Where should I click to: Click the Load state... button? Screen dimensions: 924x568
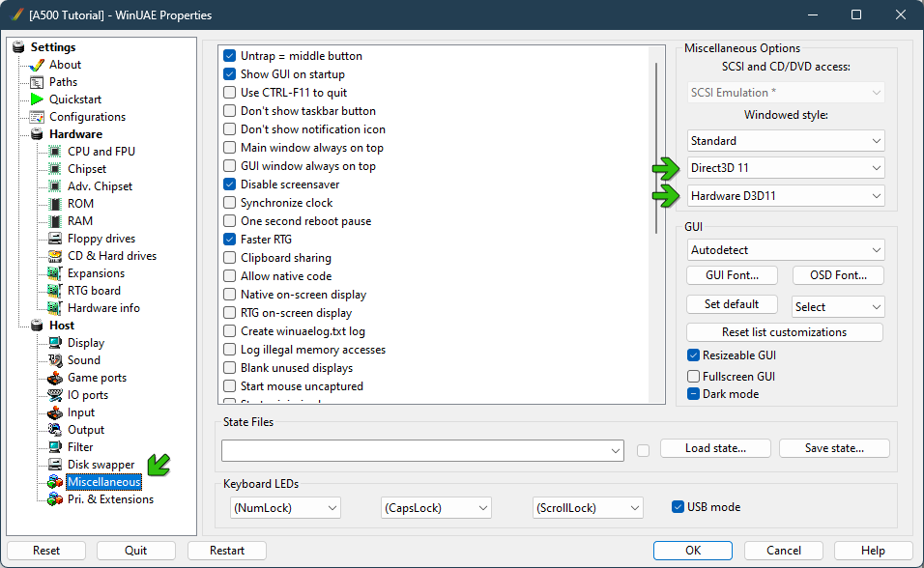(x=715, y=448)
